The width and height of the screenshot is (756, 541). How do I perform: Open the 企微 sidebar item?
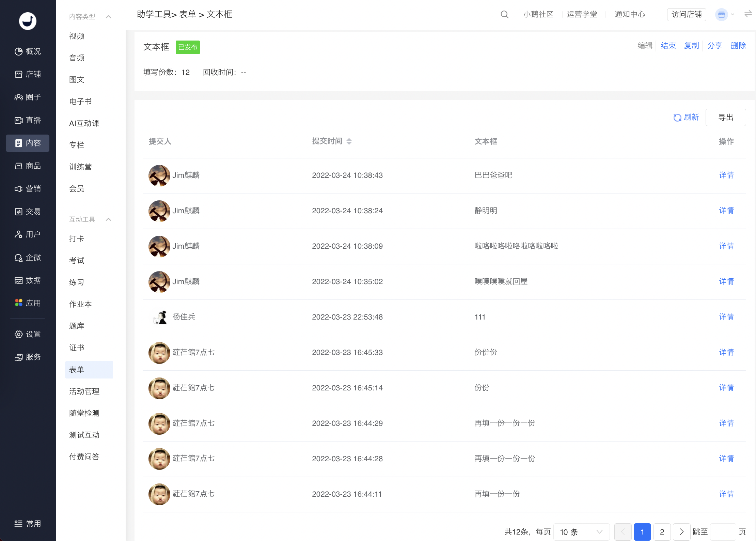click(28, 258)
